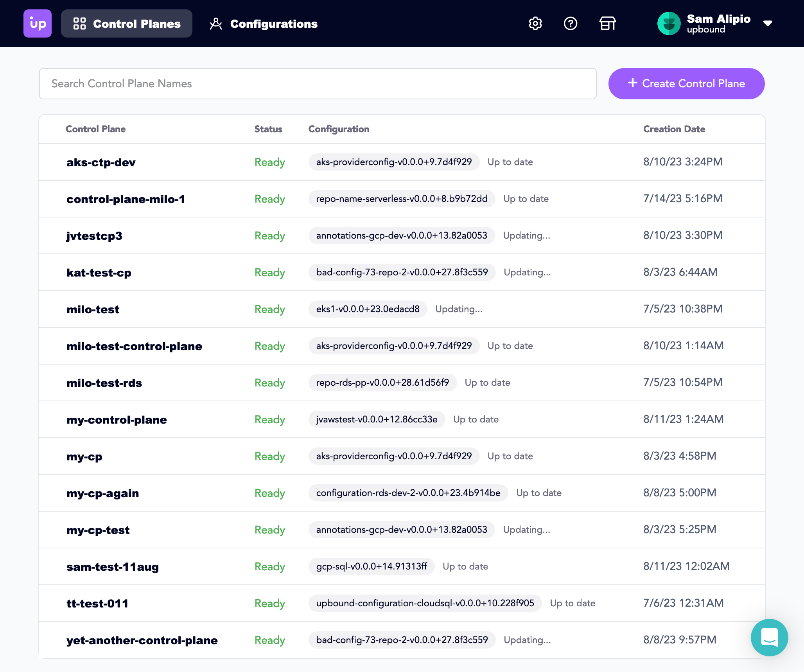Viewport: 804px width, 672px height.
Task: Focus the Search Control Plane Names field
Action: click(x=318, y=84)
